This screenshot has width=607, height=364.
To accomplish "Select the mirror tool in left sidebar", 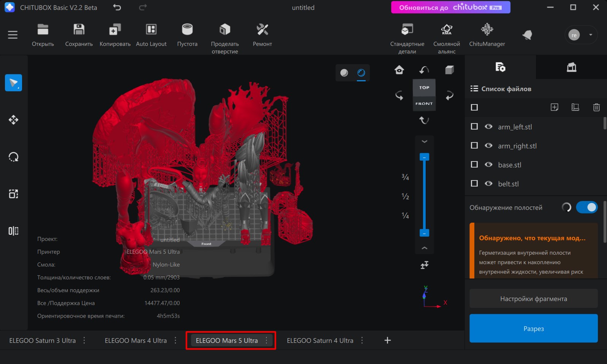I will 13,231.
